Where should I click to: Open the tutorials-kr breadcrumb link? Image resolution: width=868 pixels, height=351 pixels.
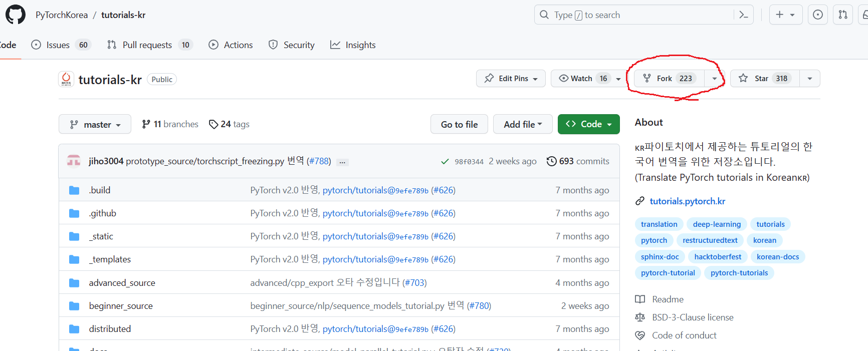[x=123, y=15]
